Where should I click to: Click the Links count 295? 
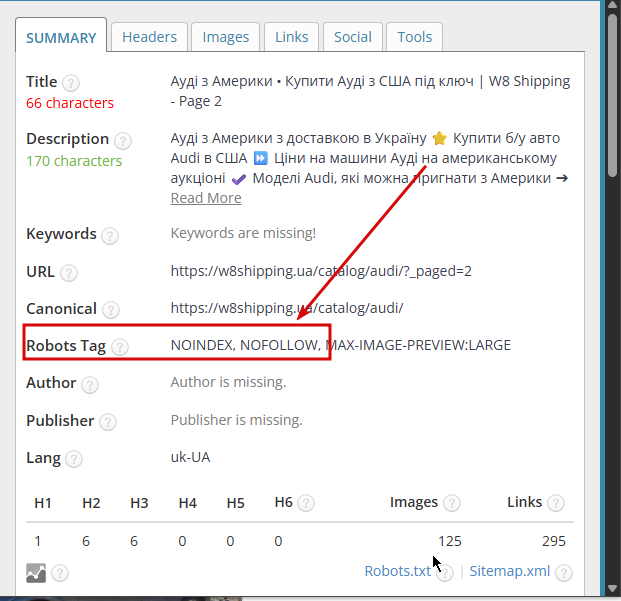click(x=554, y=541)
